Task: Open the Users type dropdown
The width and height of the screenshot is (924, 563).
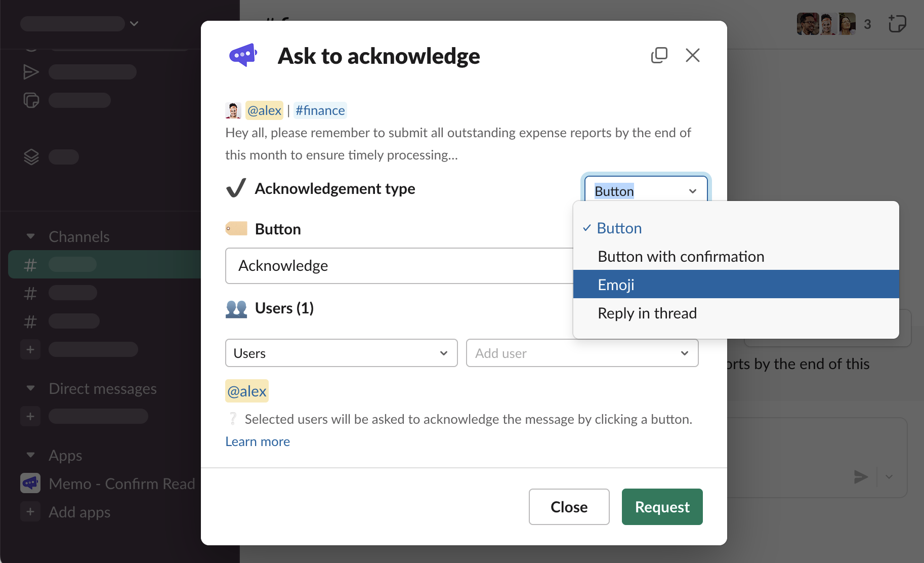Action: click(x=341, y=353)
